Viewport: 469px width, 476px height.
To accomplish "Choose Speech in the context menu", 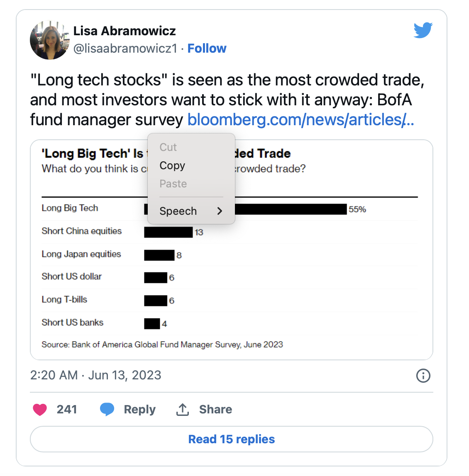I will pos(178,211).
